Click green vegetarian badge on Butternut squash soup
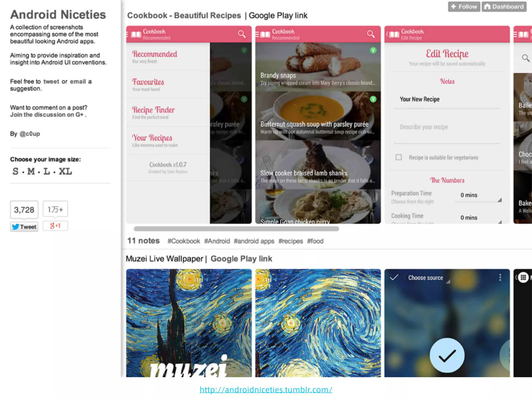Viewport: 532px width, 399px height. pos(373,99)
